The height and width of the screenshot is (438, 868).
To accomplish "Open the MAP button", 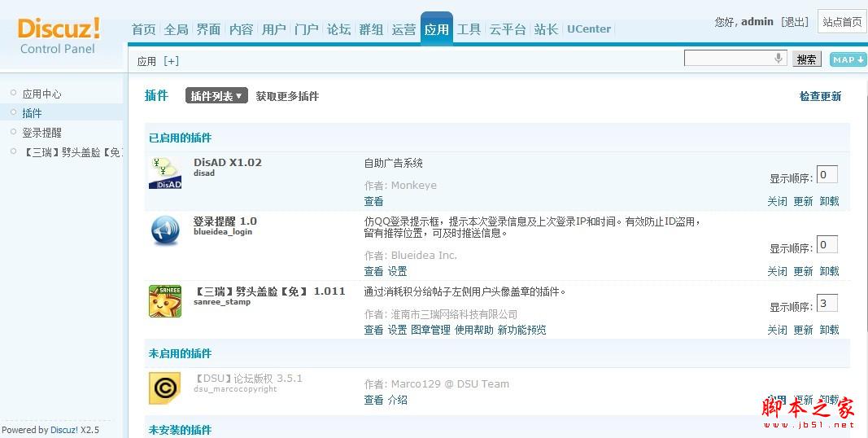I will point(848,59).
